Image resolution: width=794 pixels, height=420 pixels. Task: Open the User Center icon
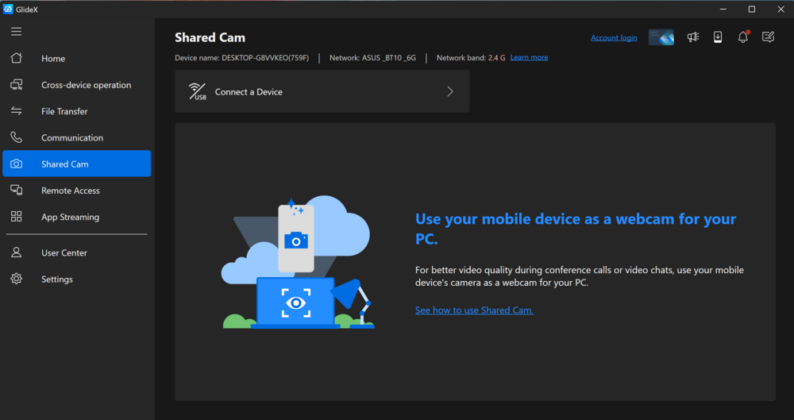coord(16,253)
